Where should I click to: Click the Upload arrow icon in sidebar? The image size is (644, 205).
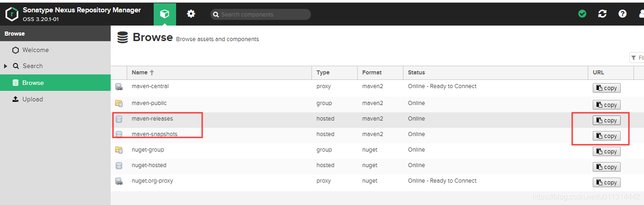pyautogui.click(x=16, y=99)
